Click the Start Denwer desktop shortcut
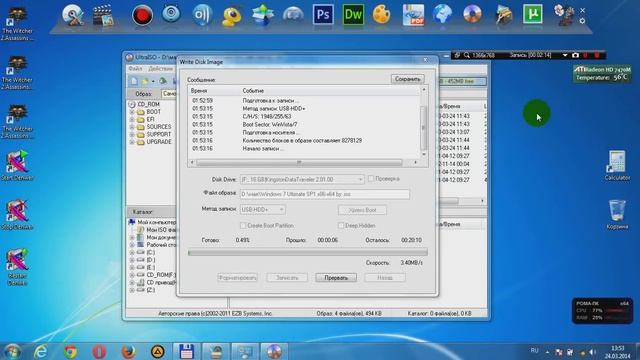640x360 pixels. pos(17,165)
